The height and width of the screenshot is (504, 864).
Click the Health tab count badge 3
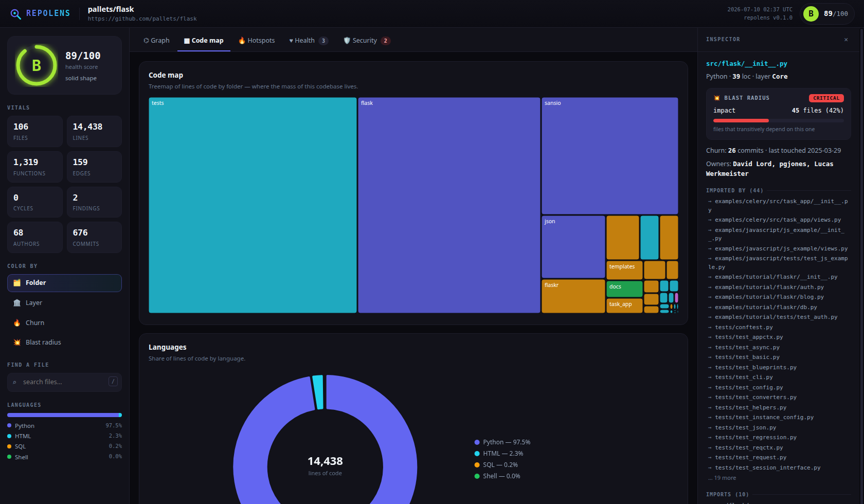(323, 41)
